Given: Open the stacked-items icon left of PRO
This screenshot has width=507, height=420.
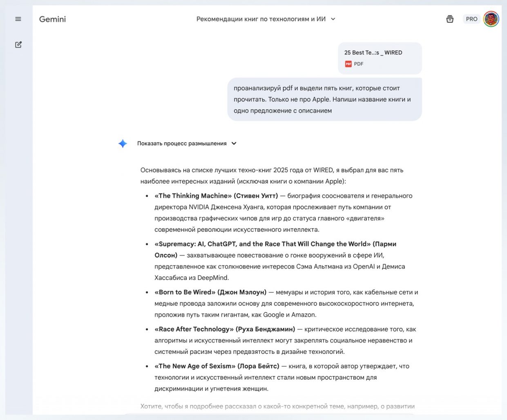Looking at the screenshot, I should click(x=450, y=19).
